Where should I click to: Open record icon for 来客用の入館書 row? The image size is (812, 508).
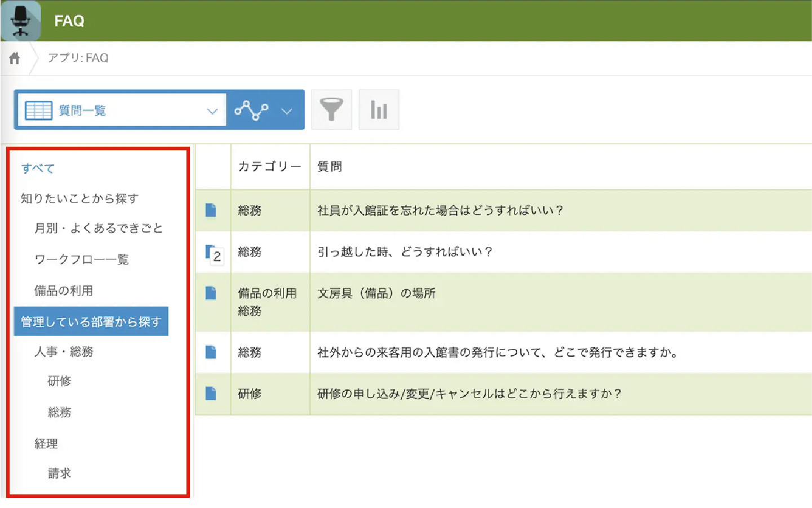pyautogui.click(x=211, y=352)
